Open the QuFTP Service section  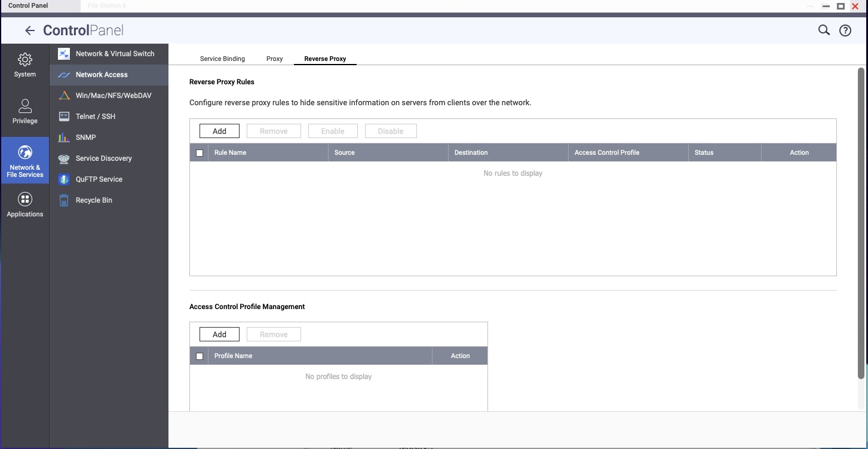click(99, 179)
